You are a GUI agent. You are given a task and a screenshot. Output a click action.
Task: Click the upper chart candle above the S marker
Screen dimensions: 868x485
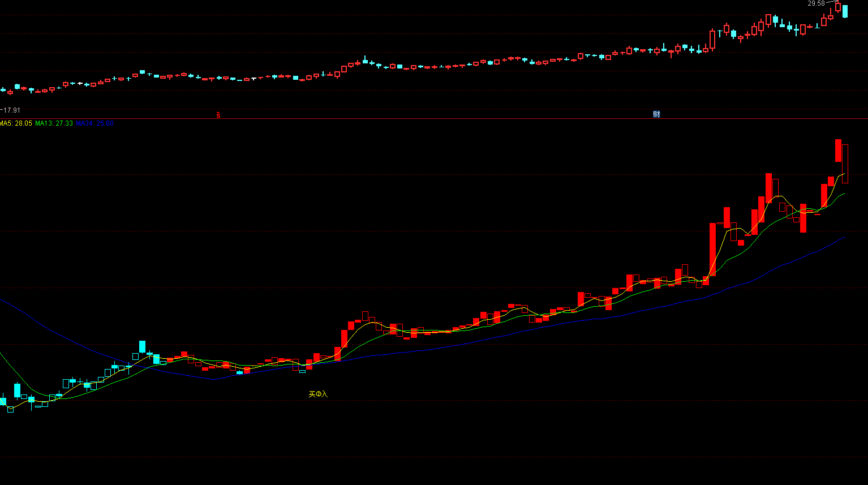tap(218, 78)
